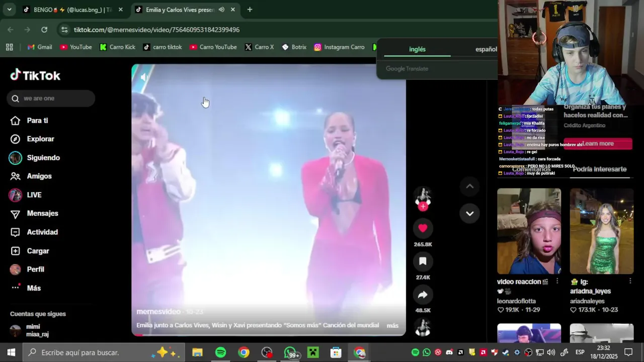
Task: Save video using the bookmark icon
Action: [423, 261]
